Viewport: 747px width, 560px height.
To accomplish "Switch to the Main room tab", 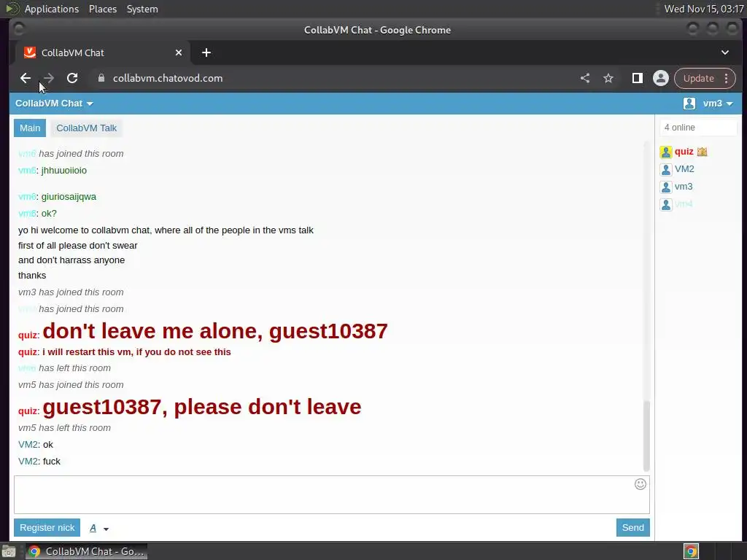I will point(30,128).
